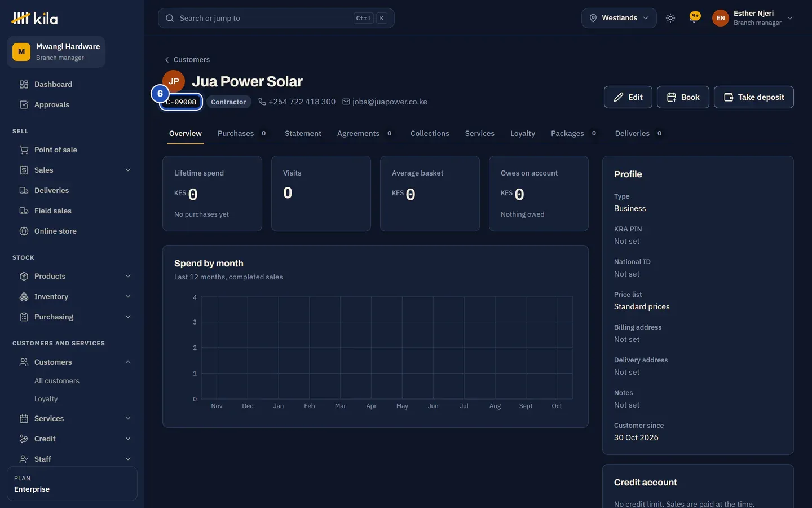Toggle light theme with the sun icon
This screenshot has height=508, width=812.
point(670,18)
